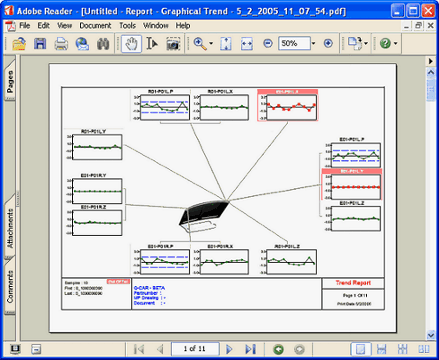Open search with the binoculars icon

click(x=103, y=44)
